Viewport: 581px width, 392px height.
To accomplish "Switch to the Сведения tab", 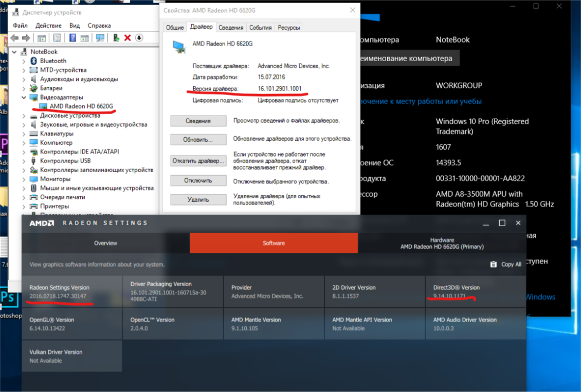I will (x=231, y=27).
